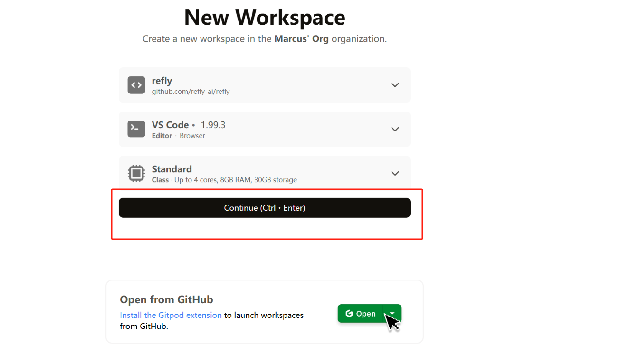
Task: Click the github.com/refly-ai/refly URL text
Action: [x=191, y=92]
